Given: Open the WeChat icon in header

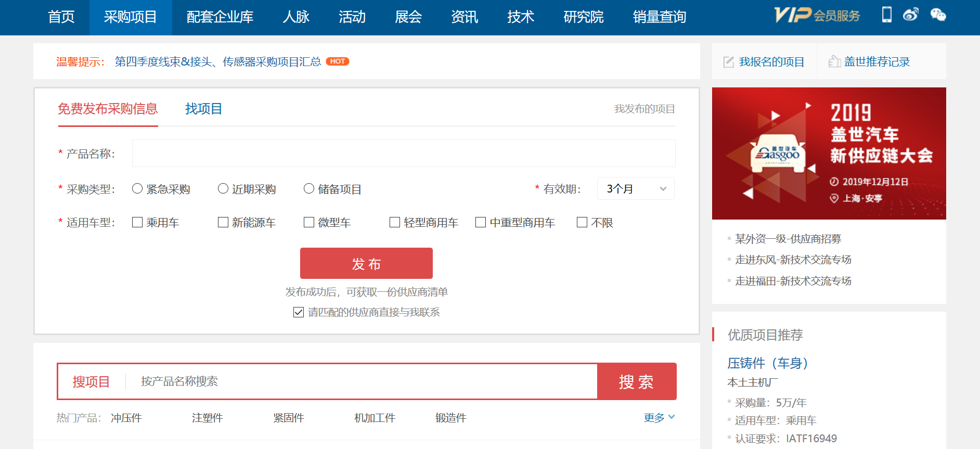Looking at the screenshot, I should click(x=938, y=15).
